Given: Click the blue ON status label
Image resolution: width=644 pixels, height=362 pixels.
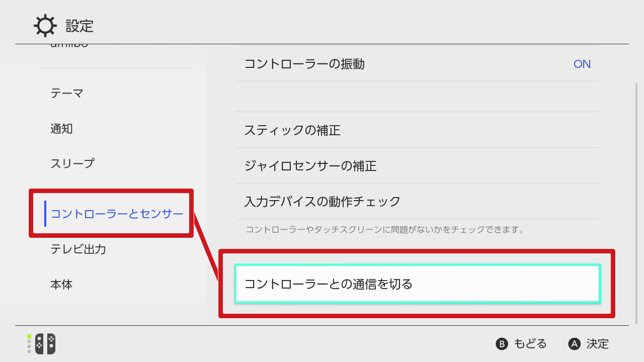Looking at the screenshot, I should coord(582,64).
